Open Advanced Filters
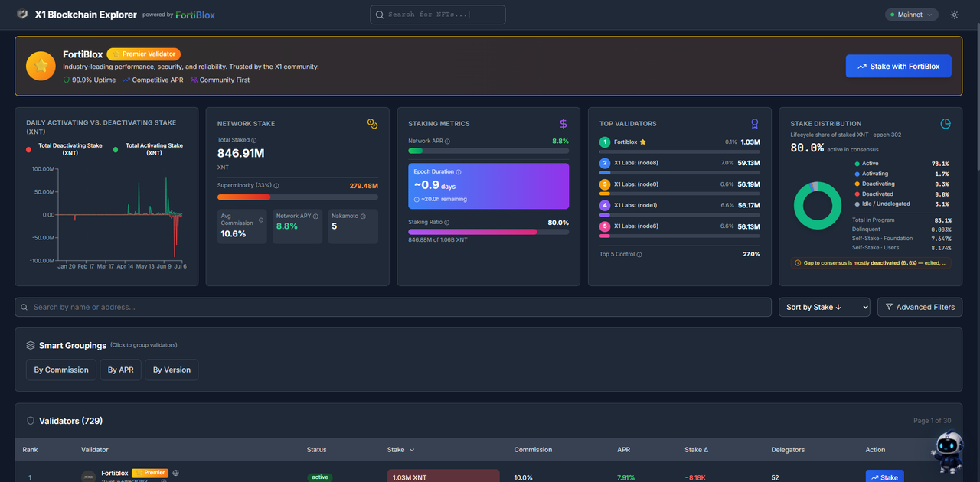This screenshot has width=980, height=482. [920, 307]
